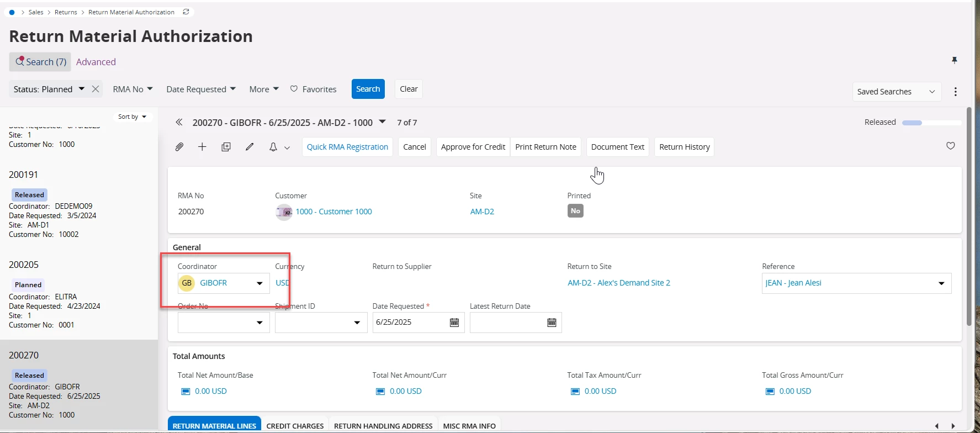Open the Sort by dropdown

click(133, 117)
